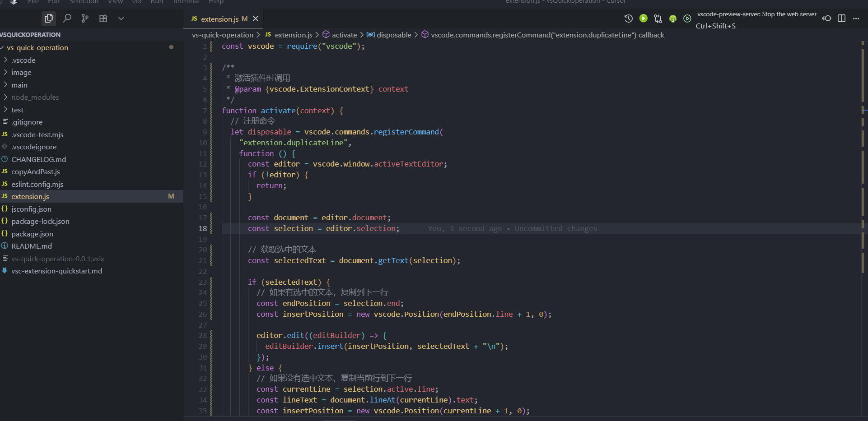The image size is (868, 421).
Task: Open the .vscodeignore file
Action: [x=92, y=147]
